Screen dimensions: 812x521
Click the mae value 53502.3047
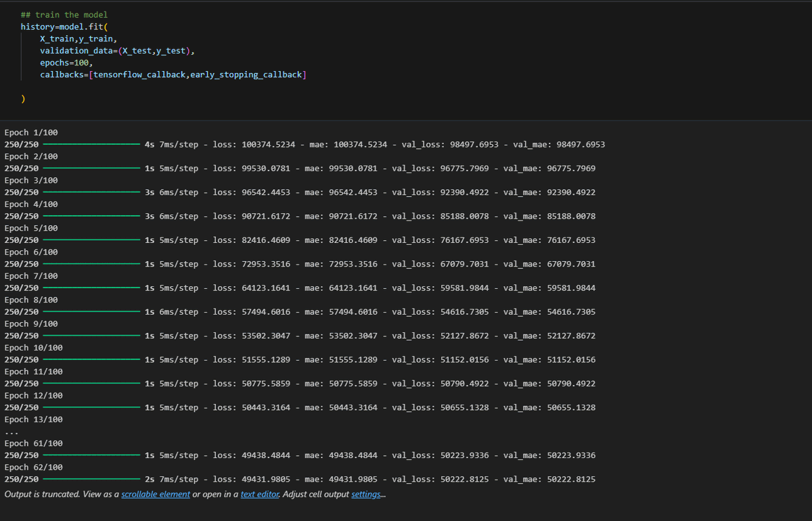point(353,336)
